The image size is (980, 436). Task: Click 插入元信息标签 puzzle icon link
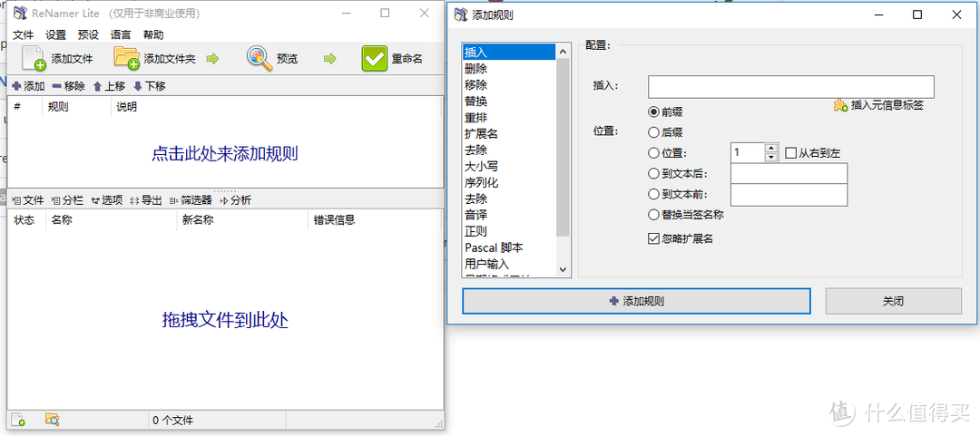840,105
